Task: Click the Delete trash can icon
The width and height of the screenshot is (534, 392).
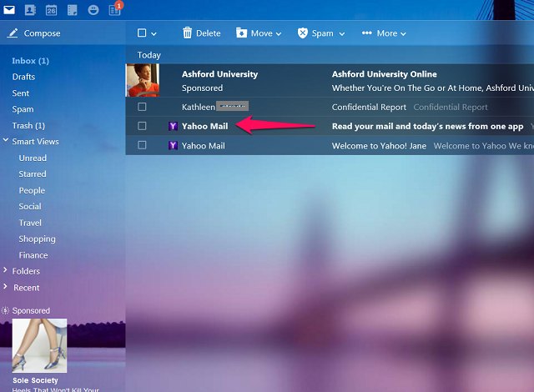Action: [187, 33]
